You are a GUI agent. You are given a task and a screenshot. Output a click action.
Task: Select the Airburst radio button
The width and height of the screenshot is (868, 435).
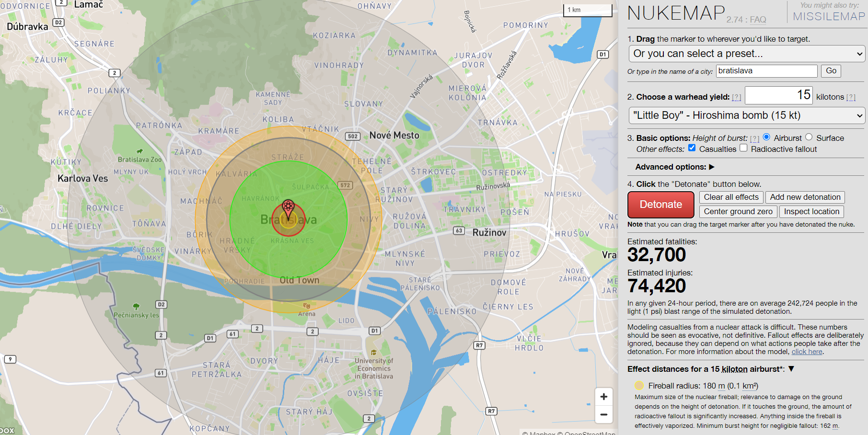coord(766,137)
